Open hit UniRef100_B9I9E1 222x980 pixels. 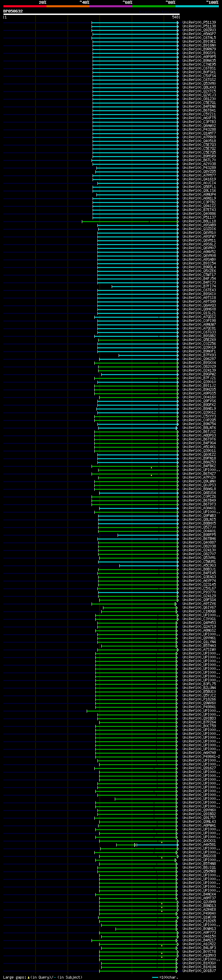coord(199,41)
